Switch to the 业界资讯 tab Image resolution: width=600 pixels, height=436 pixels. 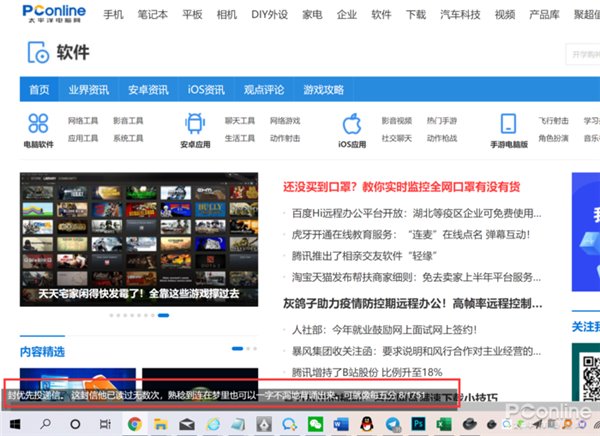tap(89, 89)
